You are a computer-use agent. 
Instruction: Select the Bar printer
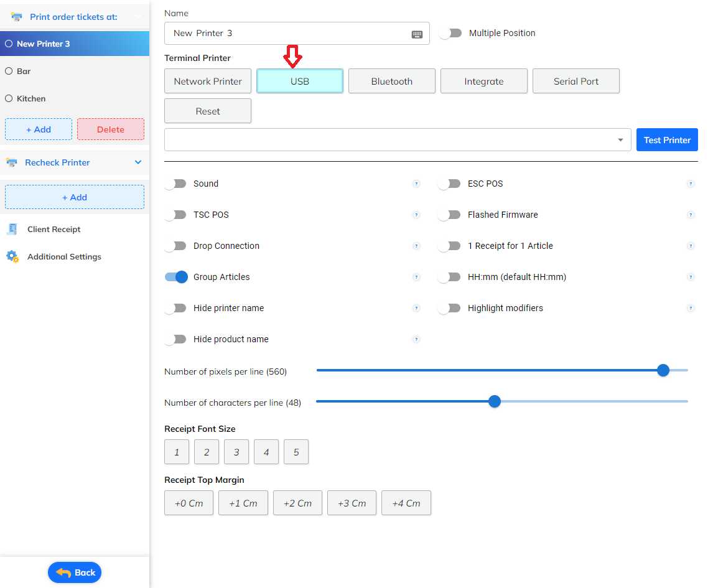75,72
